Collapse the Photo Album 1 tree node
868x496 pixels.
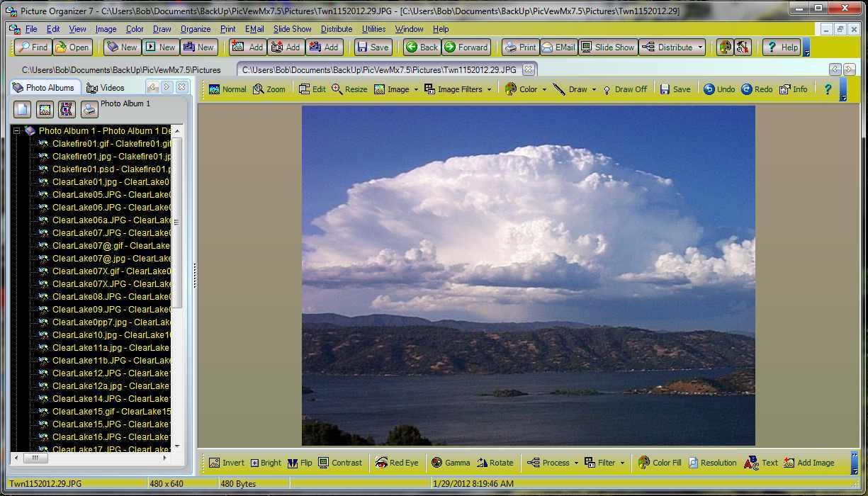pos(16,130)
